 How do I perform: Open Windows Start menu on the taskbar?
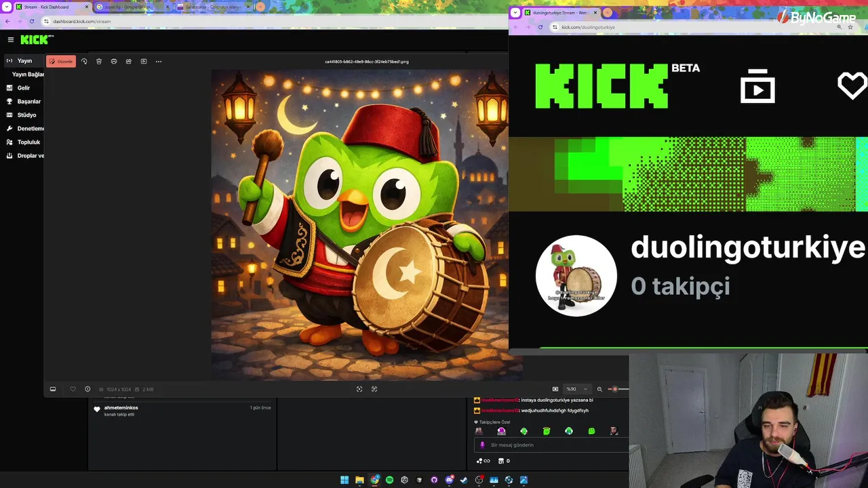pos(344,480)
